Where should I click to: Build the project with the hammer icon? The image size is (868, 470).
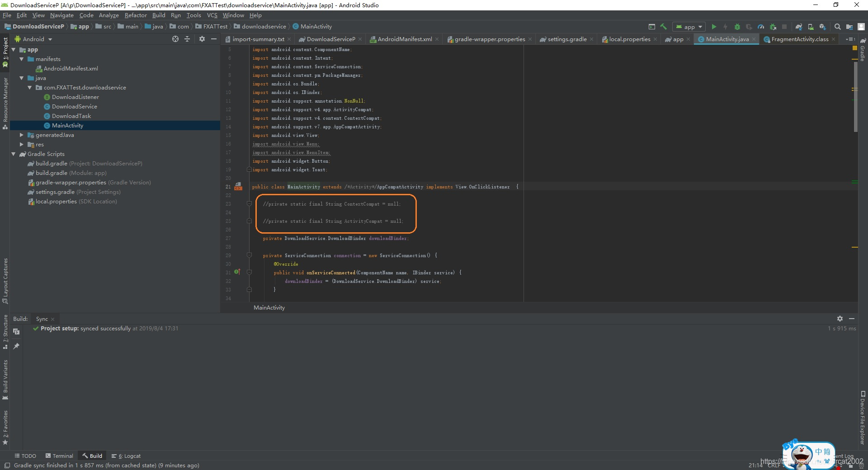tap(663, 27)
